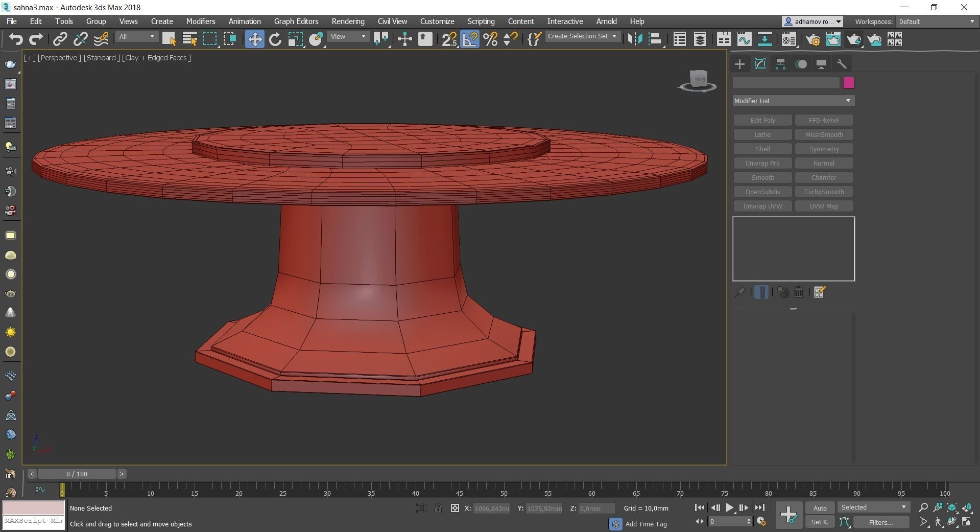The image size is (980, 532).
Task: Toggle Percent Snap
Action: click(x=490, y=39)
